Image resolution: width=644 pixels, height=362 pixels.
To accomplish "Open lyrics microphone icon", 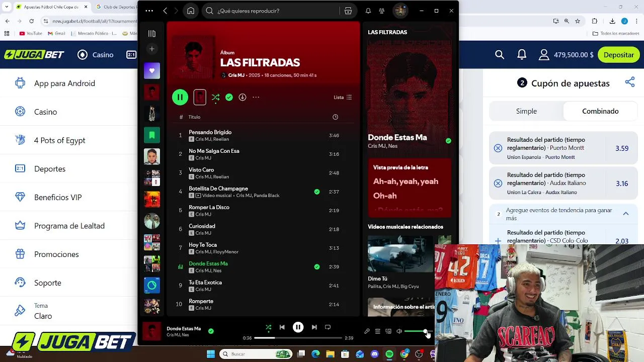I will [367, 331].
